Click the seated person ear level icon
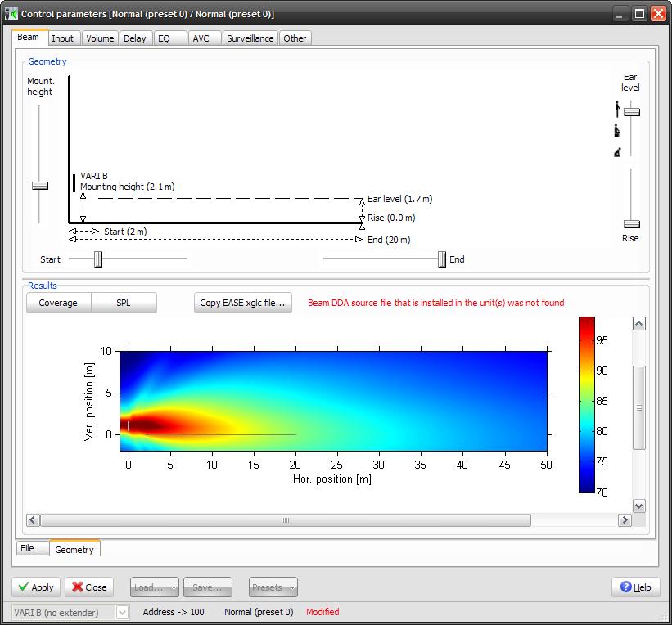This screenshot has width=672, height=625. [617, 131]
